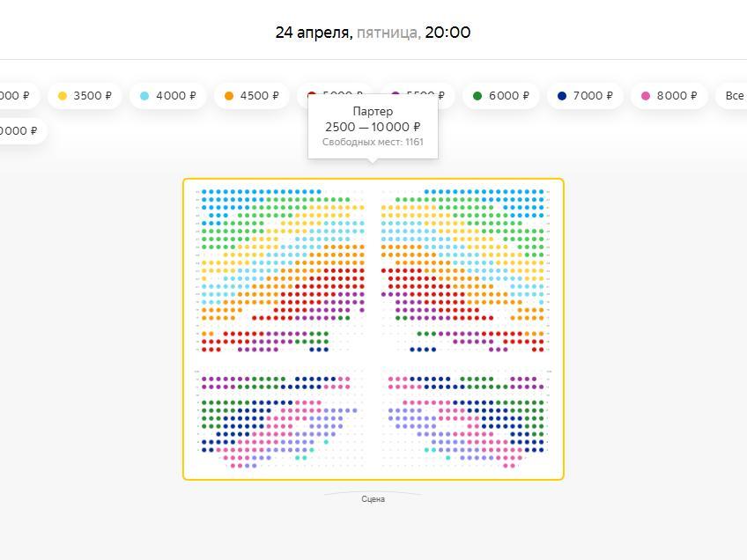Pick the top-right blue seat in the hall
This screenshot has width=747, height=560.
click(540, 191)
